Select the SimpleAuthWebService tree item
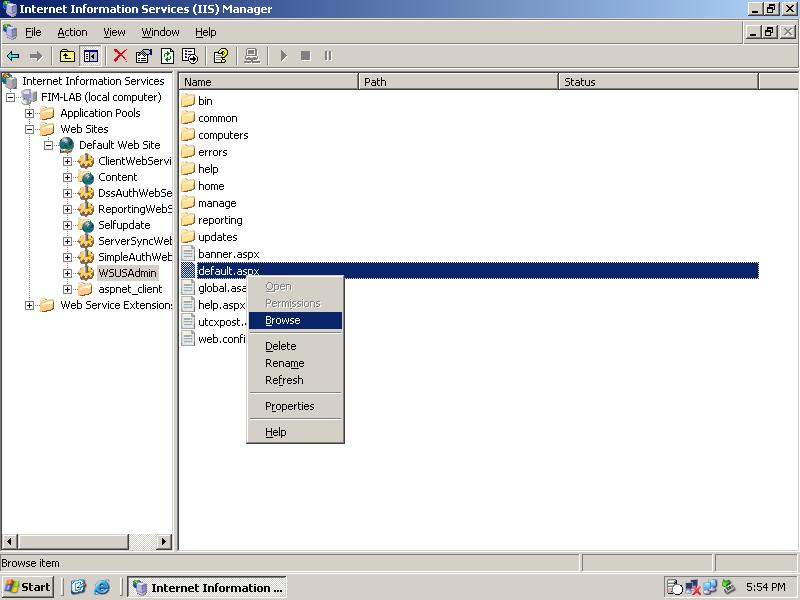 135,257
